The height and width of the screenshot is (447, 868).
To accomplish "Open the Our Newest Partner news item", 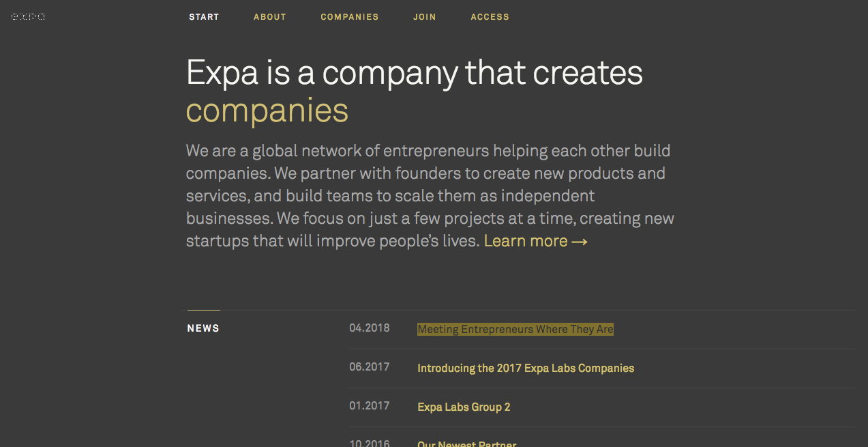I will coord(466,444).
